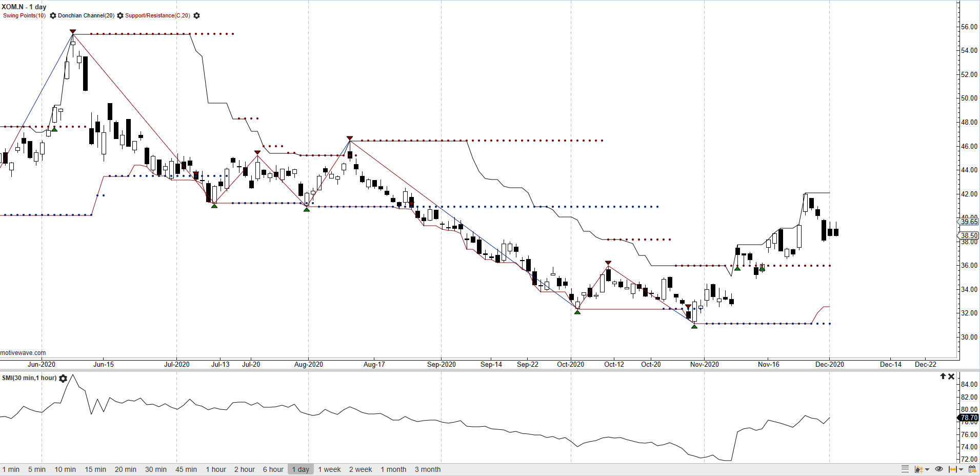Close the SMI study panel
The width and height of the screenshot is (980, 476).
[x=951, y=376]
